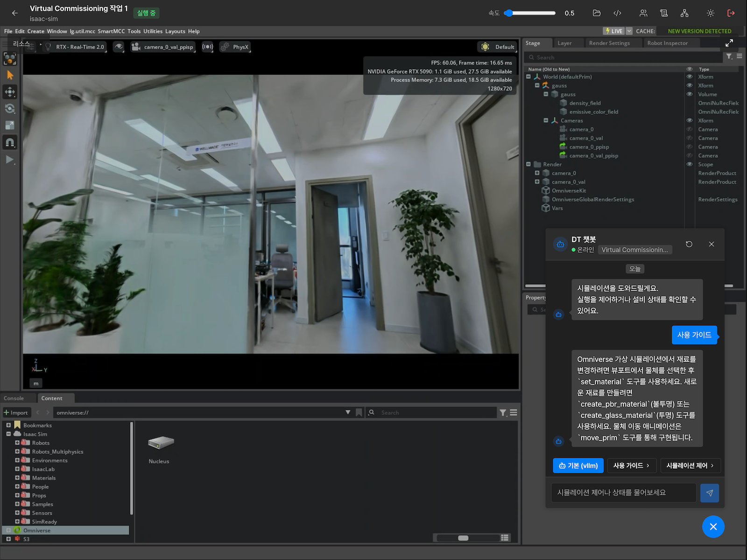The width and height of the screenshot is (747, 560).
Task: Toggle visibility of Cameras Xform
Action: point(690,120)
